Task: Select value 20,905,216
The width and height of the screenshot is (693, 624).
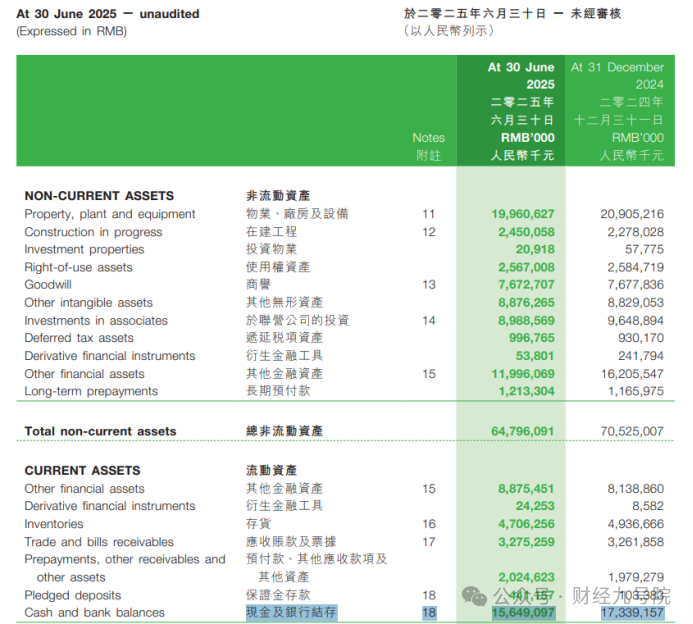Action: pyautogui.click(x=632, y=214)
